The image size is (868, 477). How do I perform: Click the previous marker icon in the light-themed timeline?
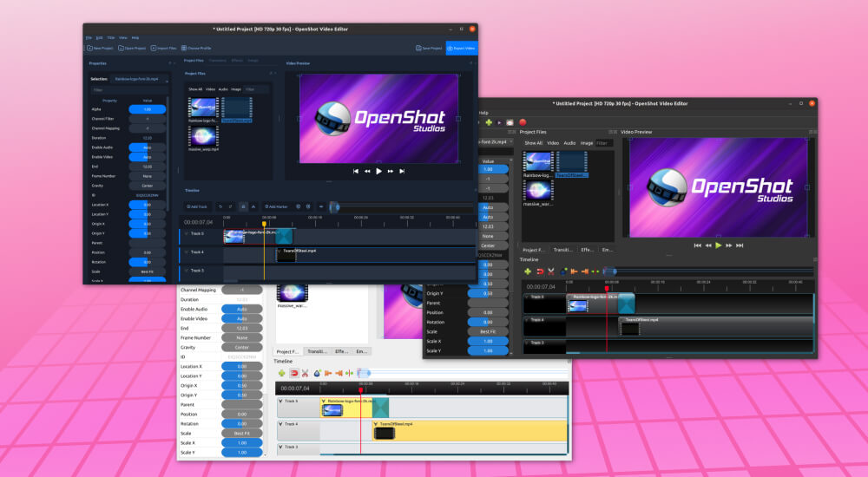[x=328, y=373]
